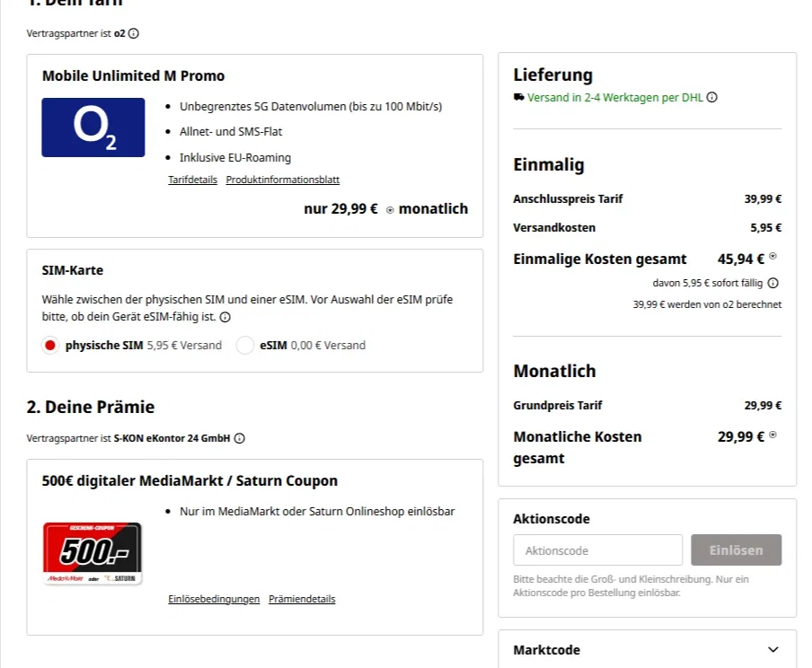
Task: Click '500€ digitaler MediaMarkt / Saturn Coupon' heading
Action: click(x=190, y=481)
